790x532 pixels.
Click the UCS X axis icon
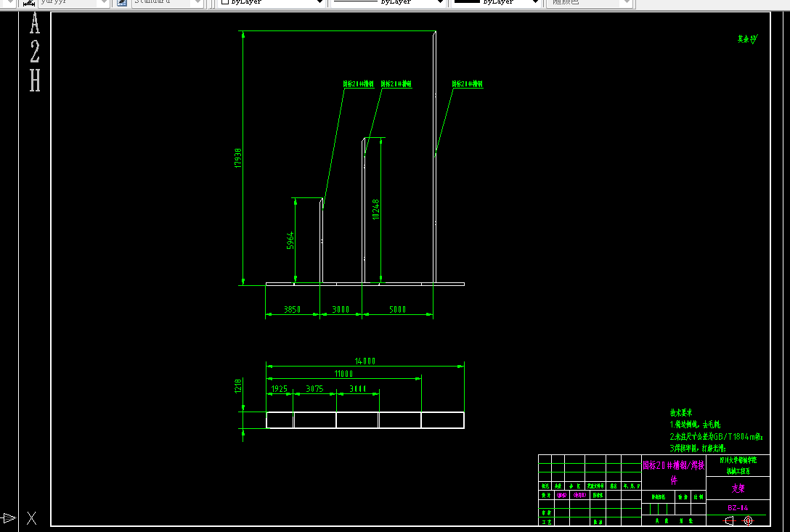tap(31, 518)
